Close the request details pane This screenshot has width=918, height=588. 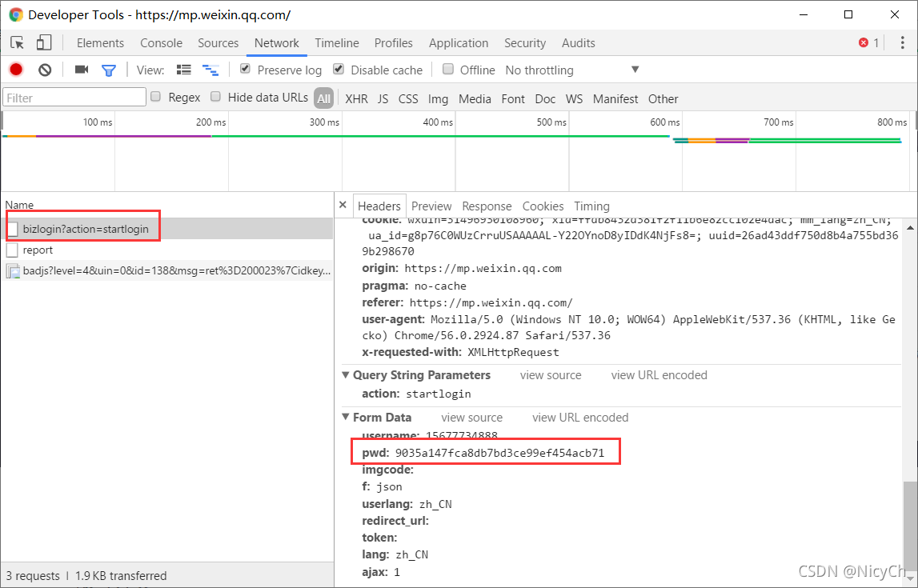343,205
